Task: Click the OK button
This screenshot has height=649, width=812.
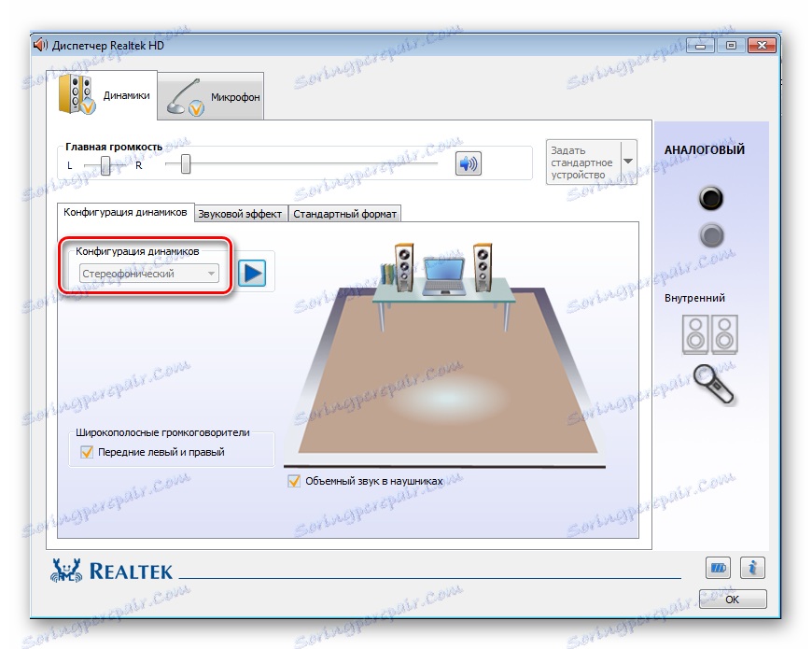Action: 733,600
